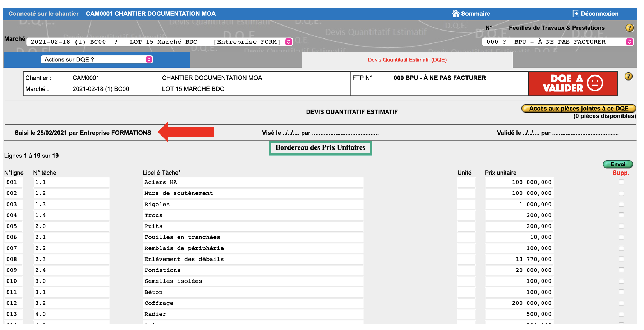The image size is (644, 330).
Task: Tick Supp. for Enlèvement des débails
Action: pyautogui.click(x=621, y=259)
